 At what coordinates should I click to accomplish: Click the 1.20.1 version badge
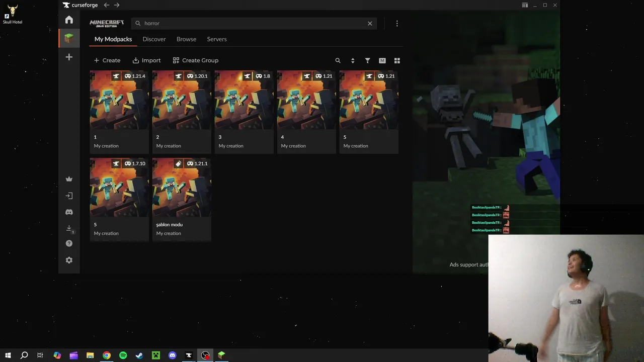click(x=197, y=76)
